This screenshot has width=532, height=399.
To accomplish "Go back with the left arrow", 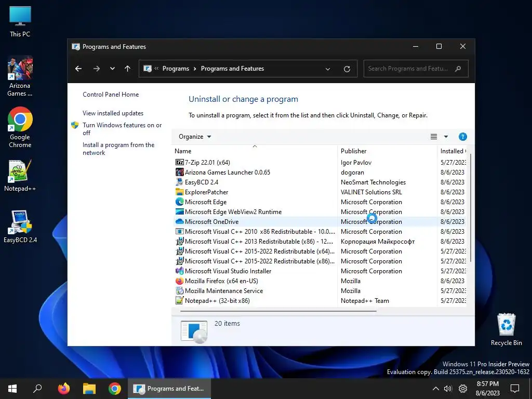I will click(78, 69).
